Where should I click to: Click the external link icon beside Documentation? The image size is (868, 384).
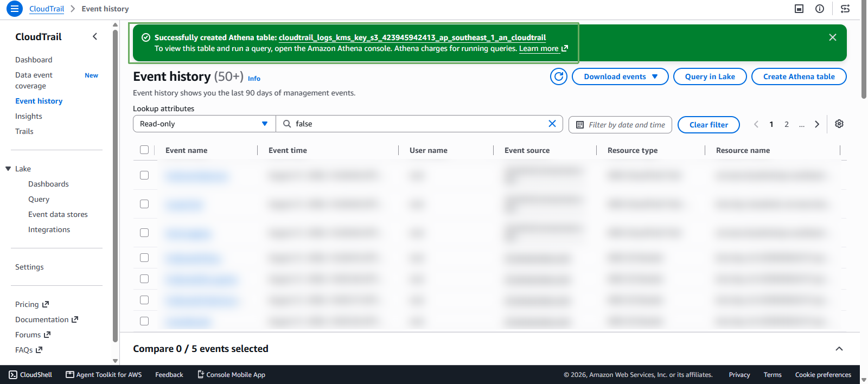pos(75,319)
